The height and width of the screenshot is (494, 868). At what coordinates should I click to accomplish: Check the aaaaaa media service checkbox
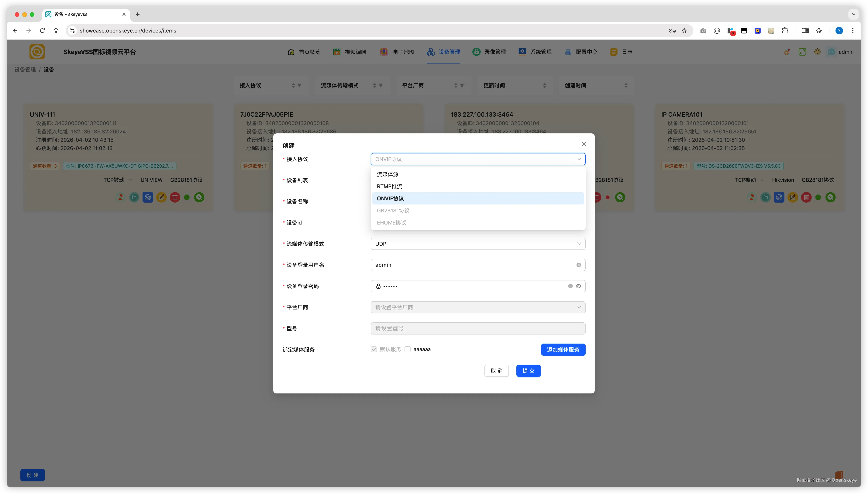click(408, 349)
